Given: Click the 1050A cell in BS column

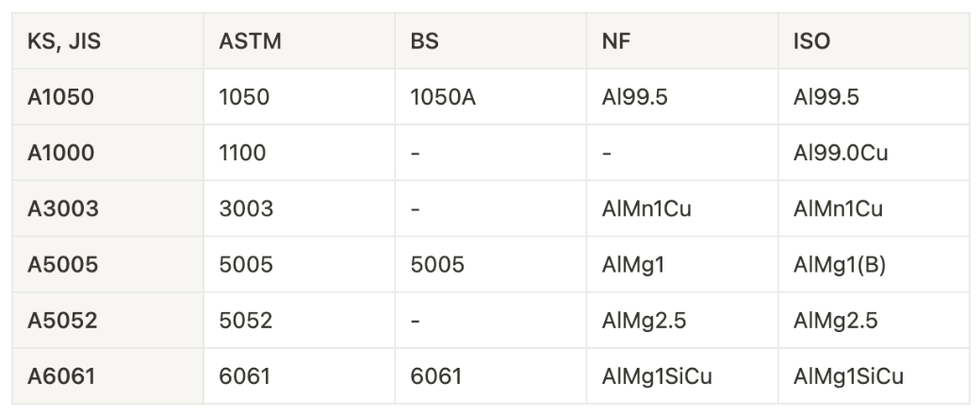Looking at the screenshot, I should pos(442,97).
